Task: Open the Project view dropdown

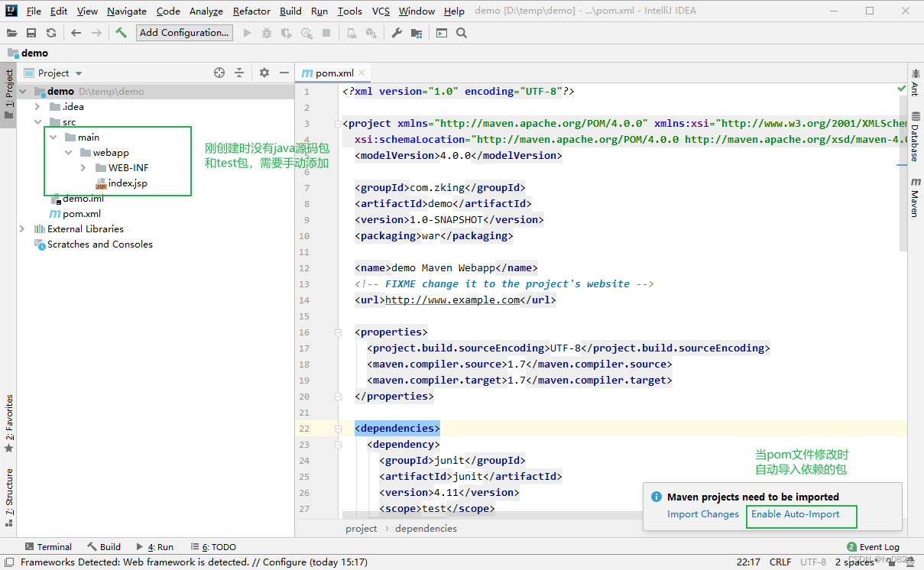Action: (53, 73)
